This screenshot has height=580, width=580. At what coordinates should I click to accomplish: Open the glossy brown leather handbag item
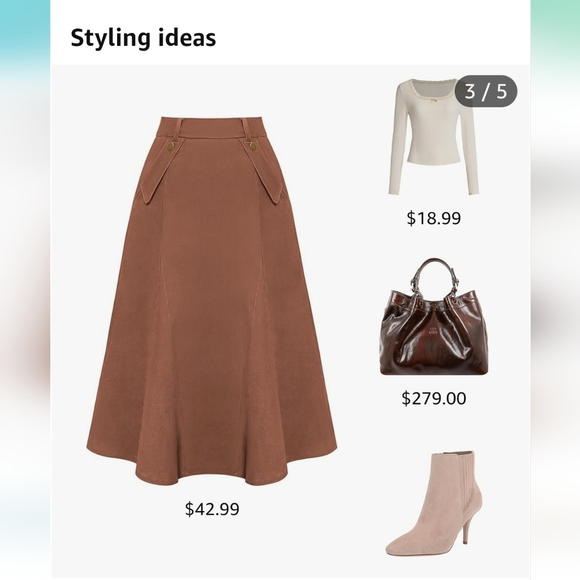434,317
